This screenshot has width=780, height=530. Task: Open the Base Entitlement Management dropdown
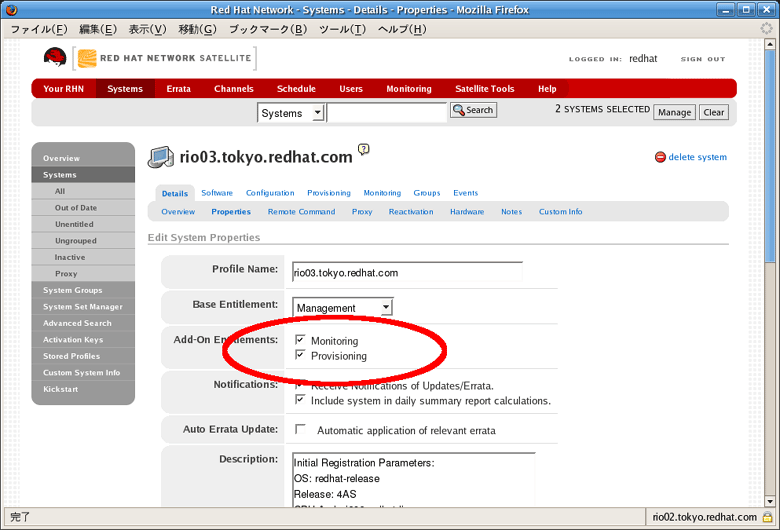coord(343,308)
